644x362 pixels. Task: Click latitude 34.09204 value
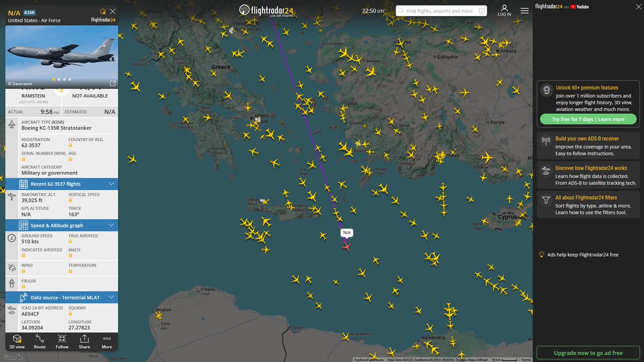(32, 328)
